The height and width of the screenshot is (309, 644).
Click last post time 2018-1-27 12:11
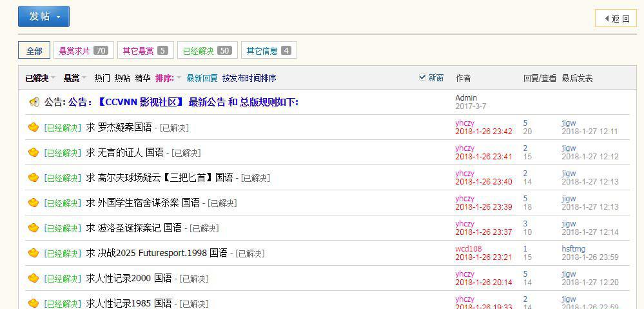tap(590, 132)
